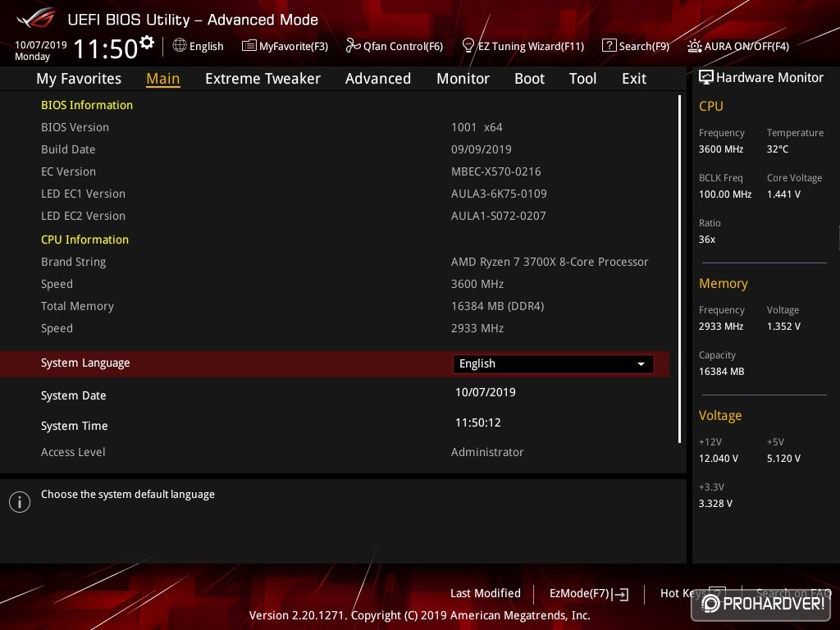Click the Ratio 36x reading

pos(706,240)
